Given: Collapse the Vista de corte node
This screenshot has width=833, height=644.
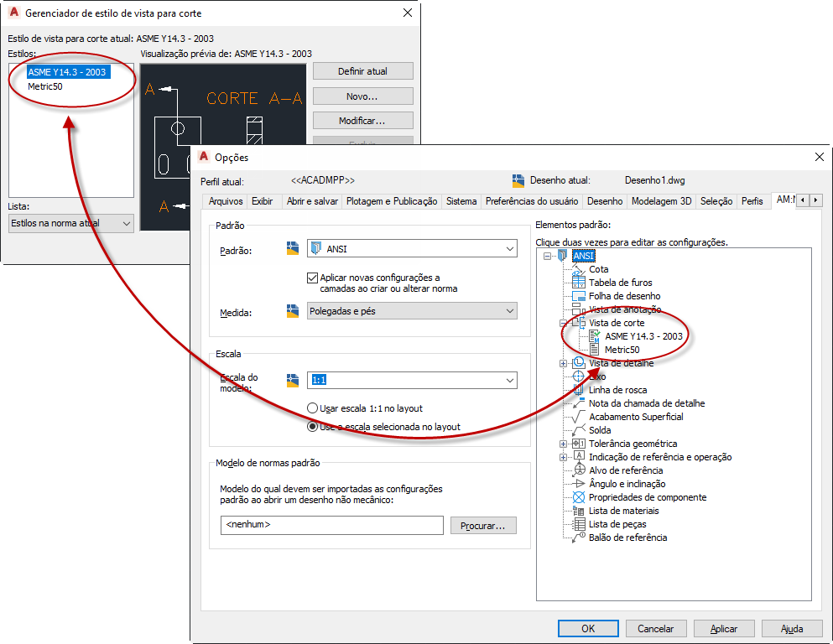Looking at the screenshot, I should [563, 323].
